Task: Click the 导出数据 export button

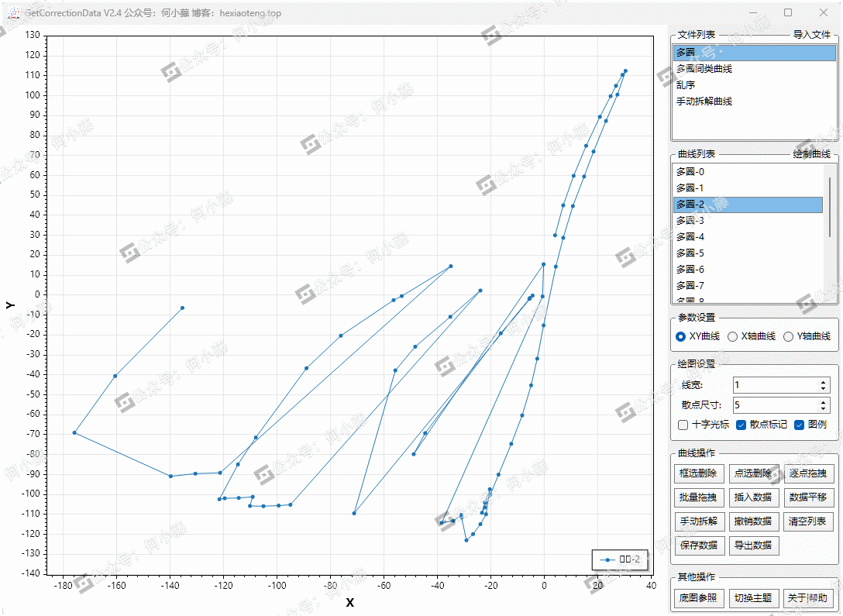Action: pyautogui.click(x=752, y=545)
